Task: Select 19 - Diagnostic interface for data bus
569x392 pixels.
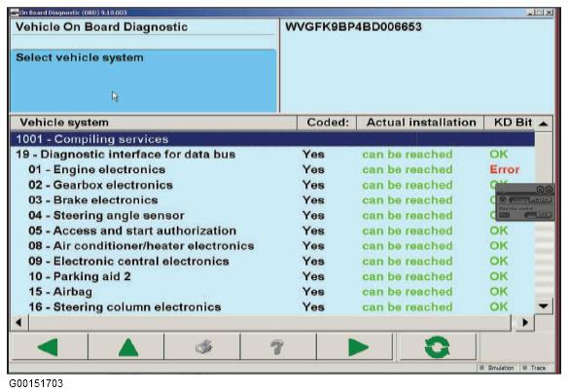Action: click(125, 155)
